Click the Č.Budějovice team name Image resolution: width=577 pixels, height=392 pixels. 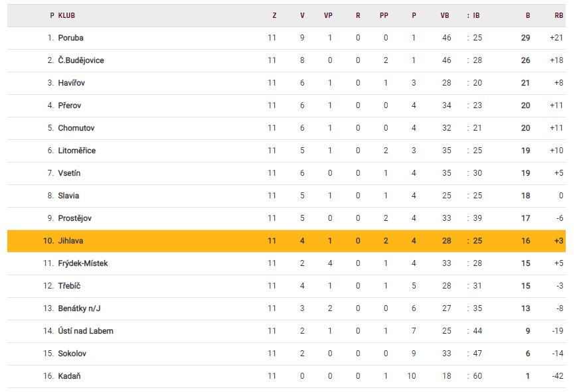81,60
